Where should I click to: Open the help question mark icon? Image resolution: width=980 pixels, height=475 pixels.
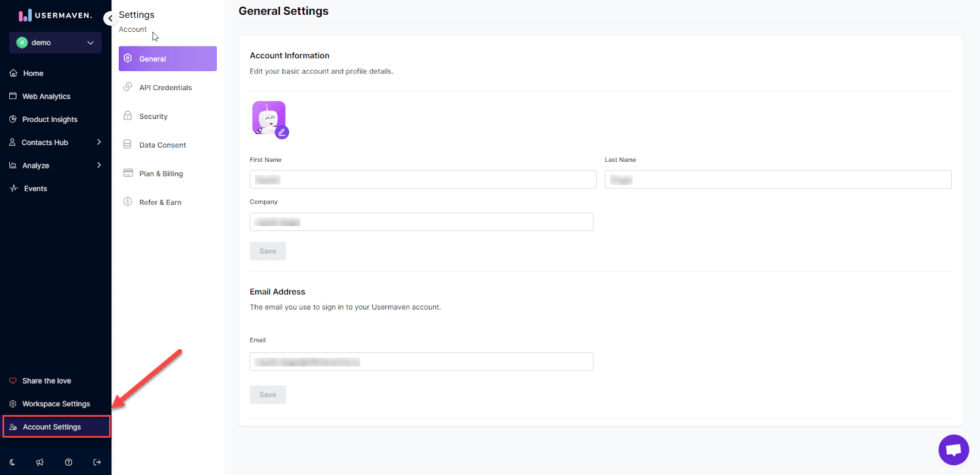69,462
